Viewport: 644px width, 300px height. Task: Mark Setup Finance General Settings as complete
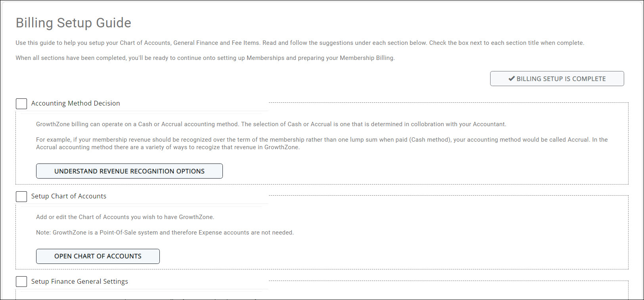coord(21,282)
